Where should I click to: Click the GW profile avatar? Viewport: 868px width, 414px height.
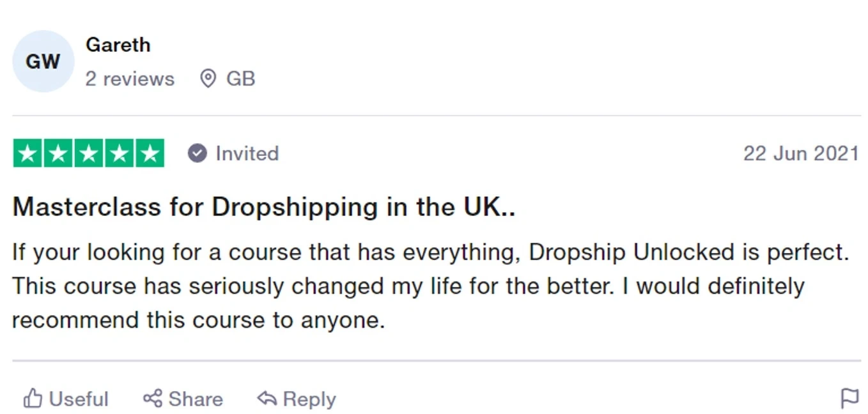click(43, 61)
